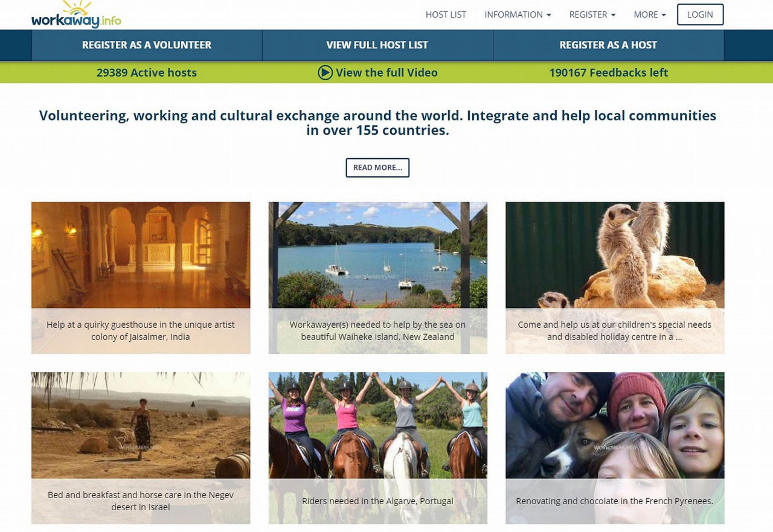This screenshot has width=773, height=532.
Task: Click caption about quirky guesthouse in Jaisalmer, India
Action: [x=141, y=331]
